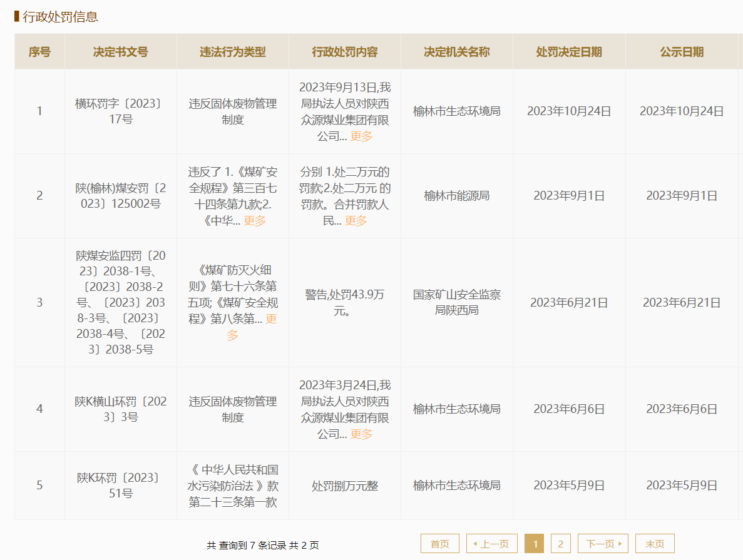Click the 处罚决定日期 column header
The height and width of the screenshot is (560, 743).
click(569, 52)
